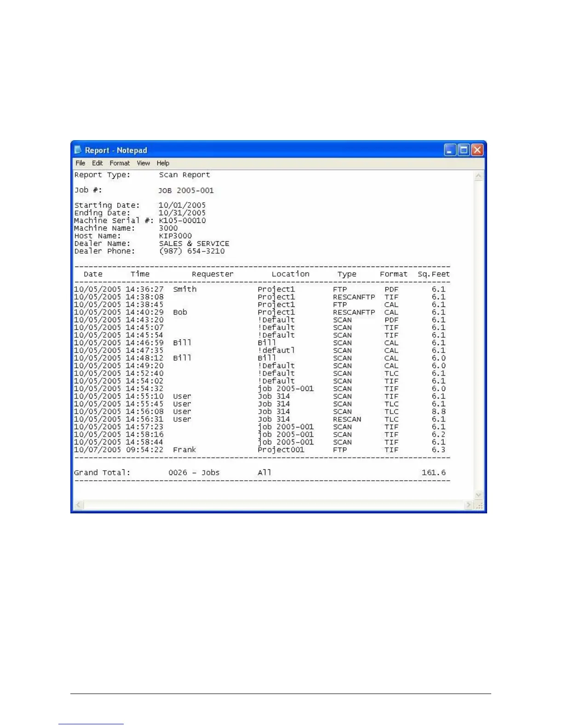Click the vertical scrollbar down arrow
The width and height of the screenshot is (563, 728).
[x=478, y=495]
